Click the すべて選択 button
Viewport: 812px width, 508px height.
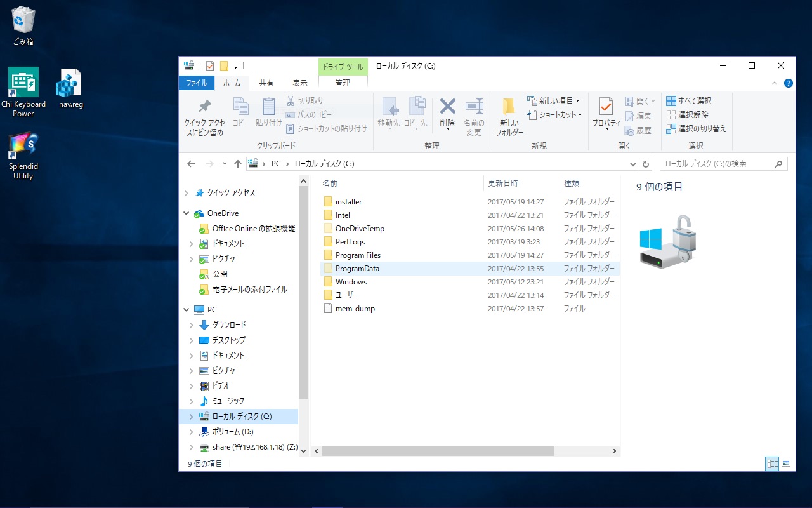tap(689, 100)
